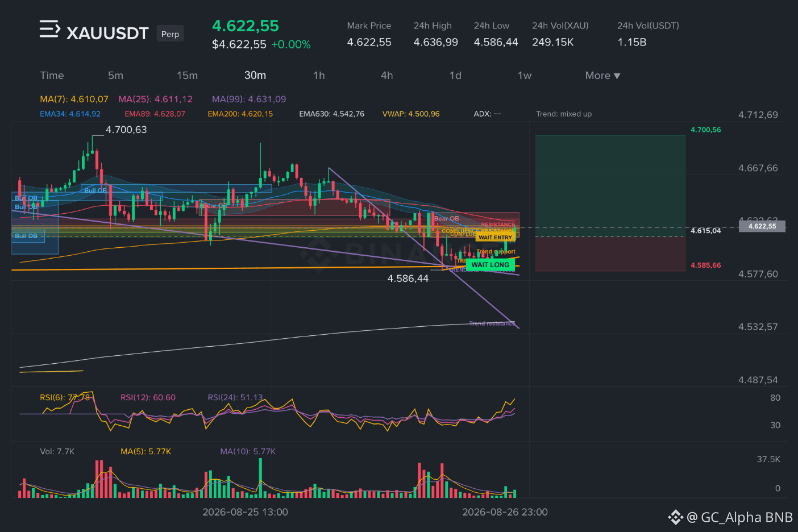The width and height of the screenshot is (798, 532).
Task: Click the Vol: 7.7K label
Action: [x=57, y=451]
